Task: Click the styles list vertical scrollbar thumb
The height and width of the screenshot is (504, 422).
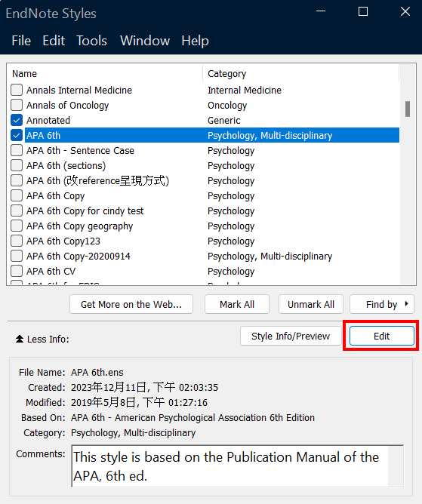Action: [408, 109]
